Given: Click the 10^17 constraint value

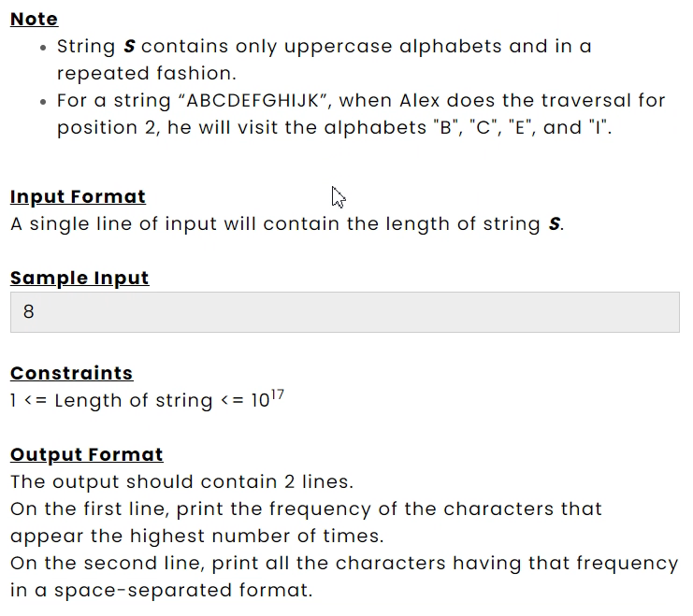Looking at the screenshot, I should [x=267, y=397].
